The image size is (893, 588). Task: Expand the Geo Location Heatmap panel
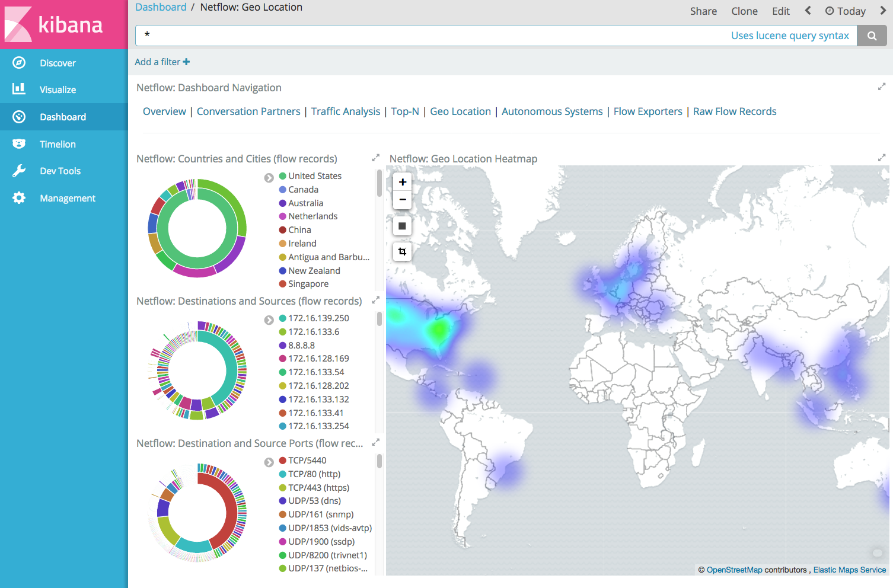point(881,158)
